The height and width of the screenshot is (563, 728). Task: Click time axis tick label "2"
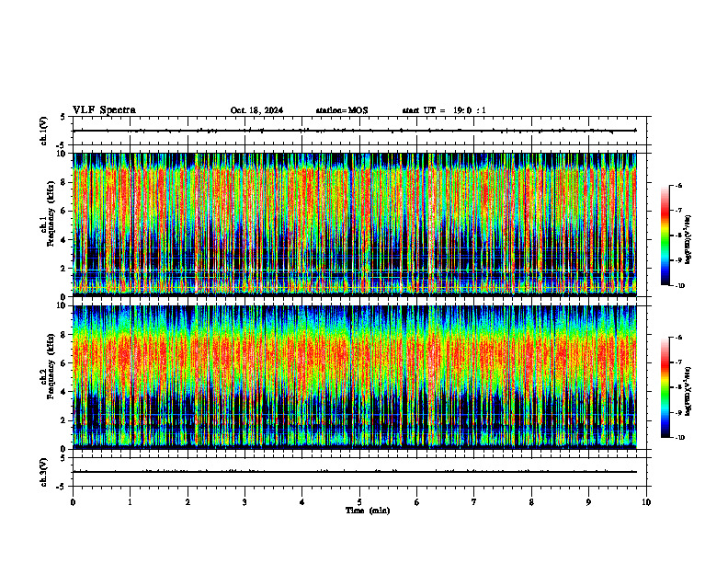coord(188,502)
